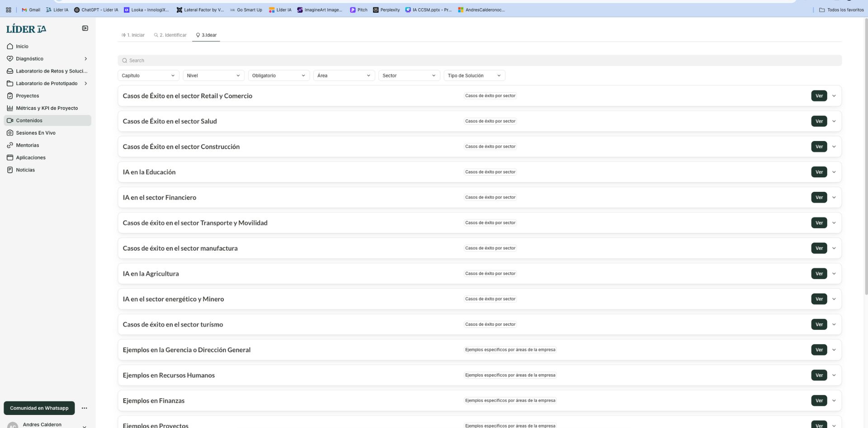Viewport: 868px width, 428px height.
Task: Expand the IA en la Educación row chevron
Action: (x=834, y=172)
